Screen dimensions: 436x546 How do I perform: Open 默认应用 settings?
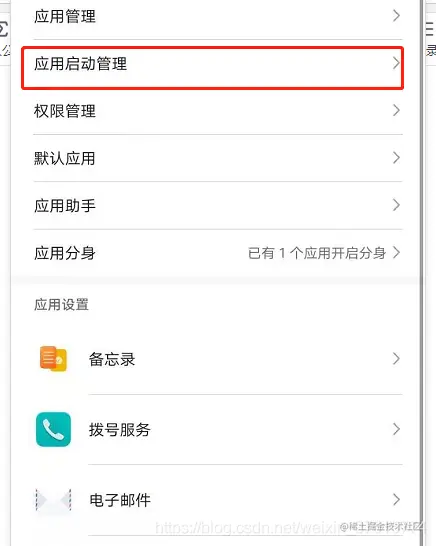218,158
